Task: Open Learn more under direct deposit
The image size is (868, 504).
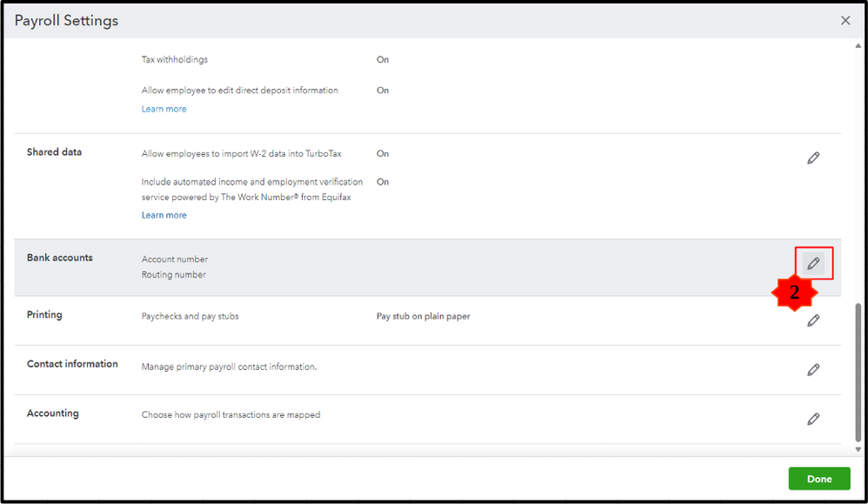Action: coord(164,109)
